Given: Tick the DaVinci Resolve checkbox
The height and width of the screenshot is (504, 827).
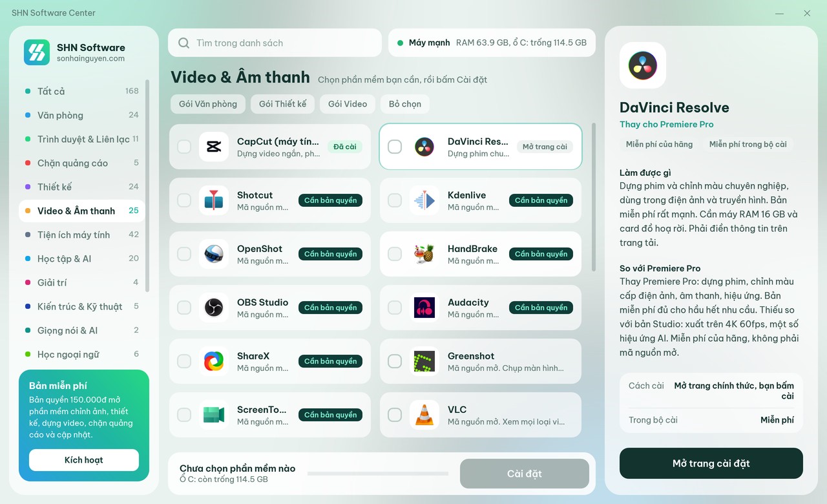Looking at the screenshot, I should pos(395,147).
